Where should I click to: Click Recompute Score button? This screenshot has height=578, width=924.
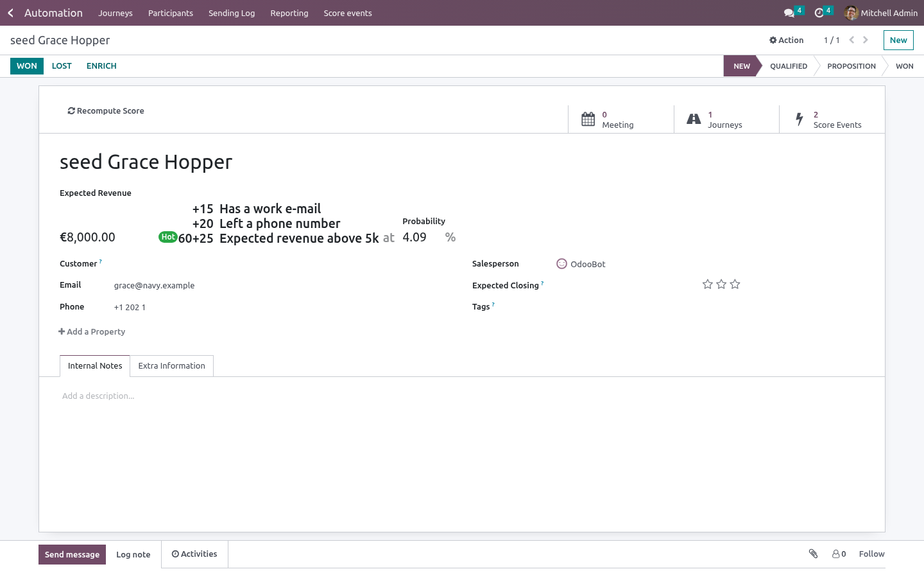click(106, 111)
